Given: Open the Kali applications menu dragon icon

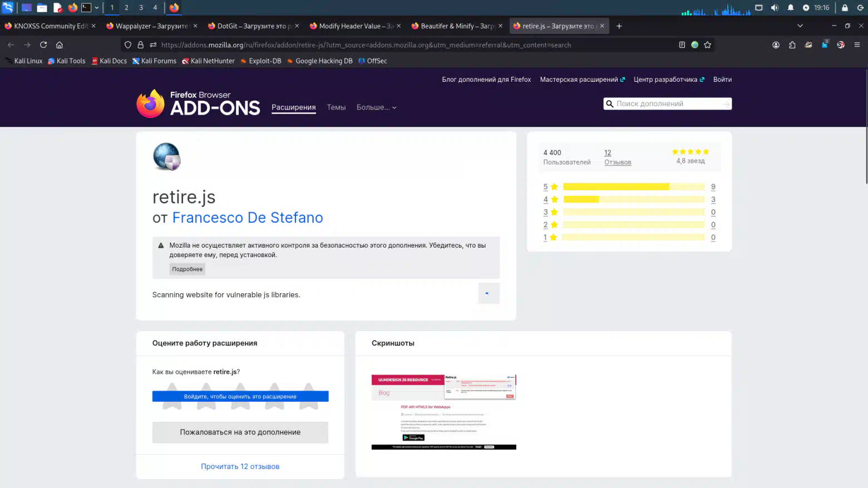Looking at the screenshot, I should pos(8,7).
